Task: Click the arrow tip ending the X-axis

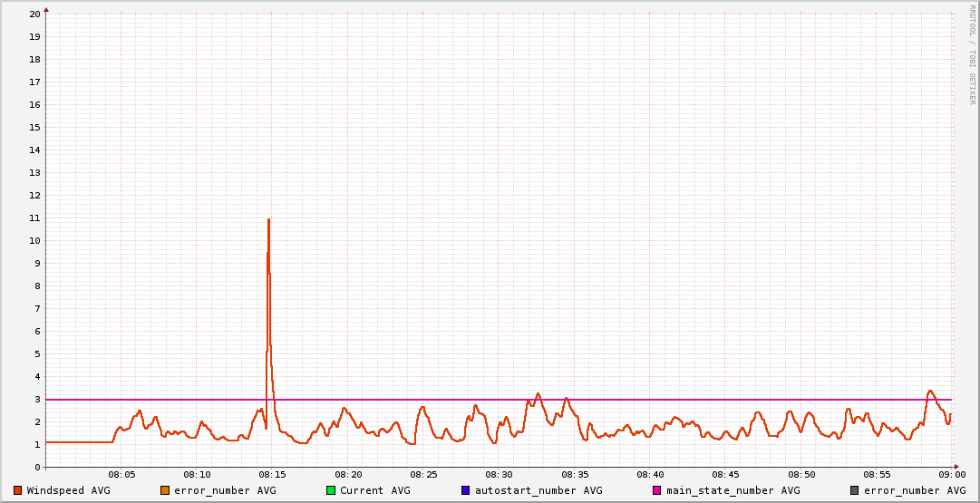Action: tap(956, 468)
